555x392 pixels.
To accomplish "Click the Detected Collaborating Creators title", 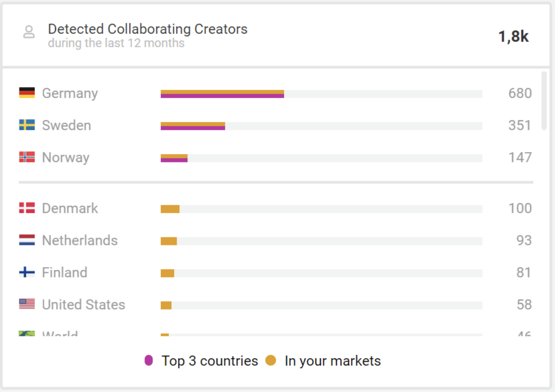I will tap(147, 29).
